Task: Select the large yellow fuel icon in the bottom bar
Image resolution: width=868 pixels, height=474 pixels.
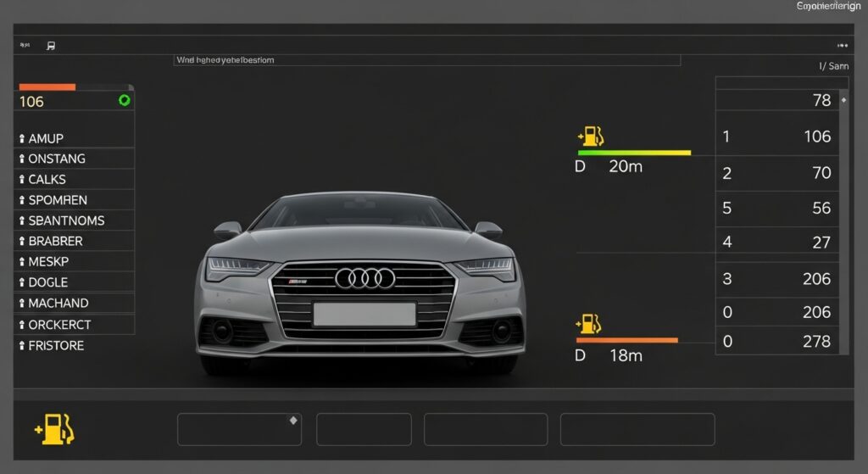Action: [x=55, y=429]
